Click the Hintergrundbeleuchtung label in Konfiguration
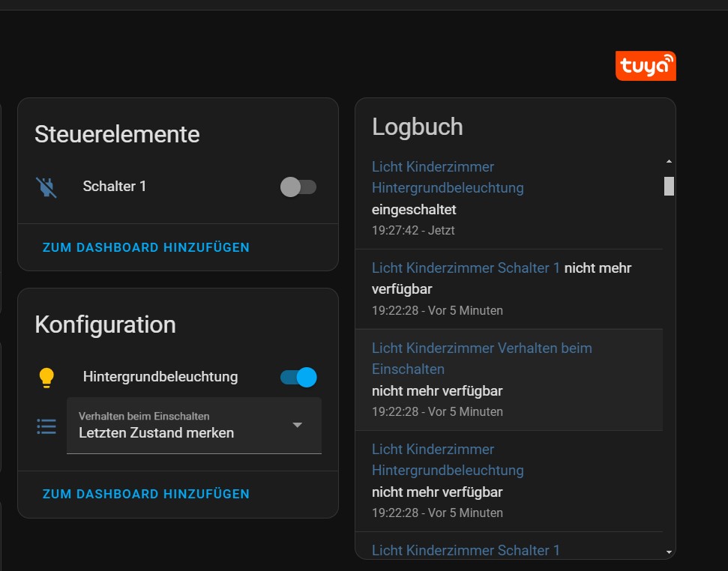The height and width of the screenshot is (571, 728). point(160,377)
